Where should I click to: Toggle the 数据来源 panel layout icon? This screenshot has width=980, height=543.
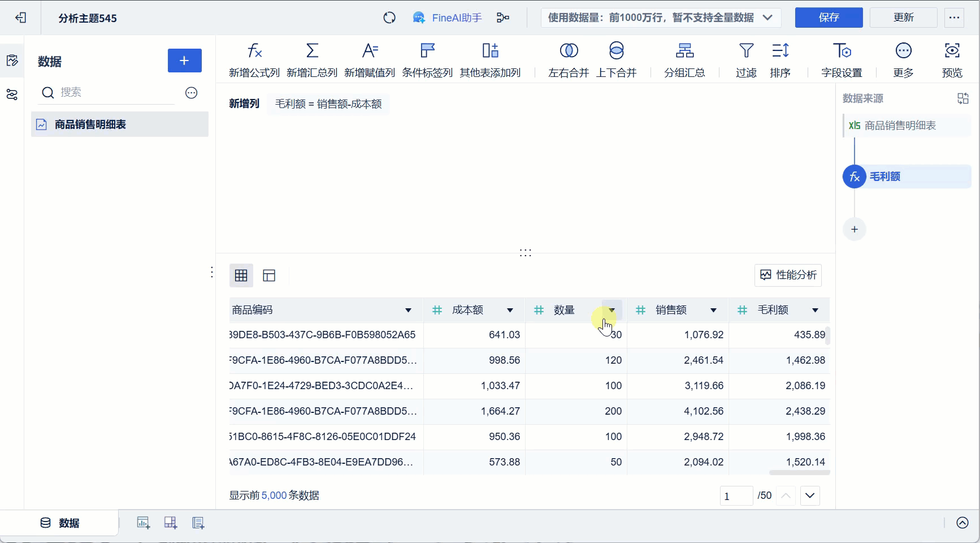(963, 98)
